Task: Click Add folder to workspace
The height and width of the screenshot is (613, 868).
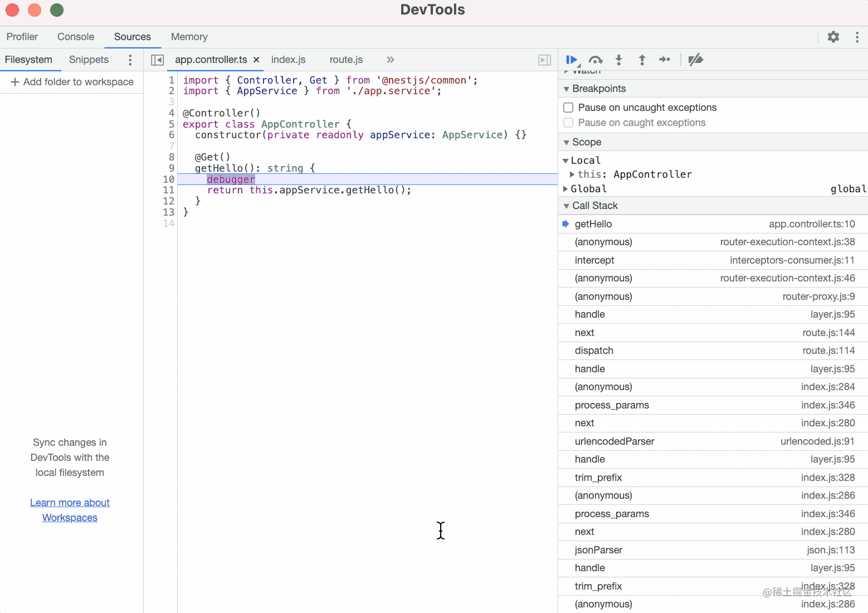Action: pos(72,82)
